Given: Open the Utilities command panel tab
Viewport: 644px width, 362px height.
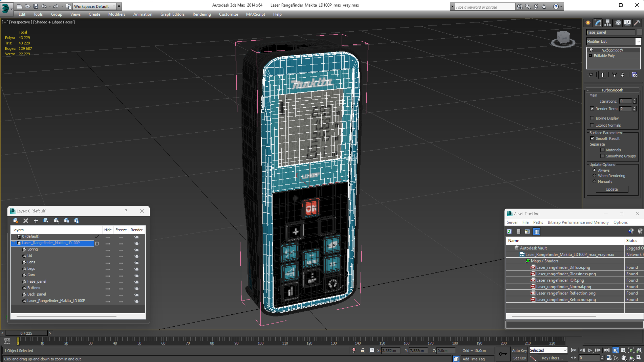Looking at the screenshot, I should (637, 23).
